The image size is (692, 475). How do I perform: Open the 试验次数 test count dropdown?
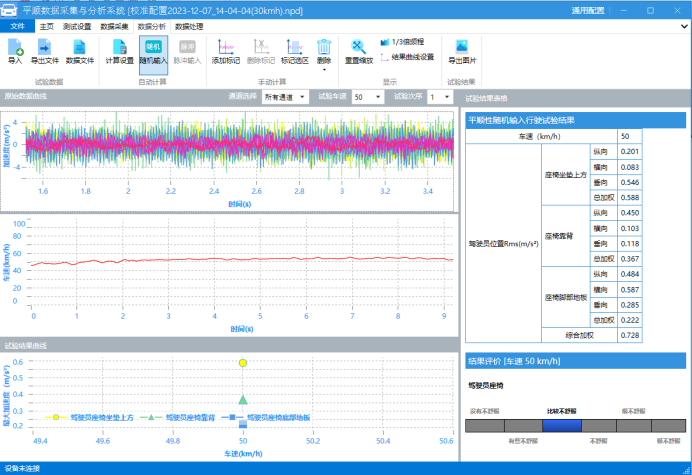(x=440, y=97)
